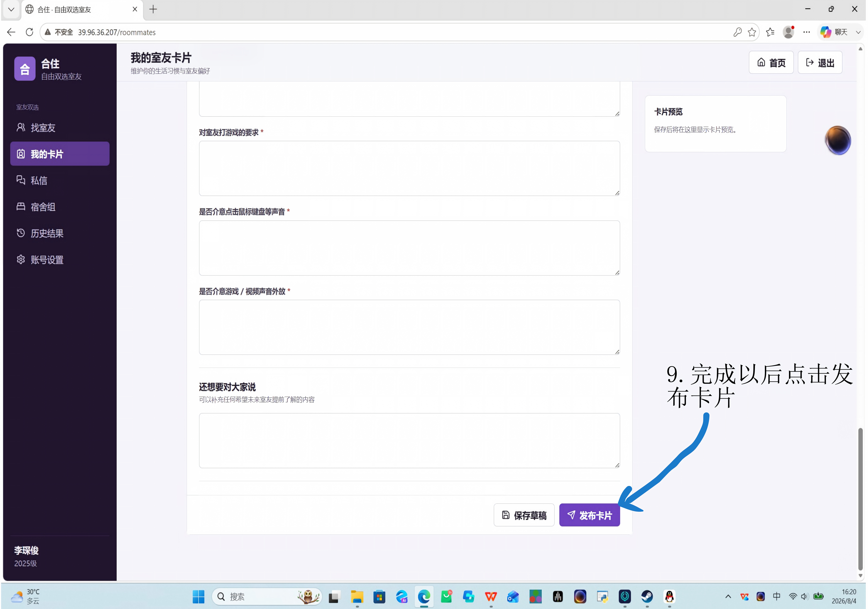Open WPS Office from taskbar
The width and height of the screenshot is (868, 609).
click(x=491, y=597)
